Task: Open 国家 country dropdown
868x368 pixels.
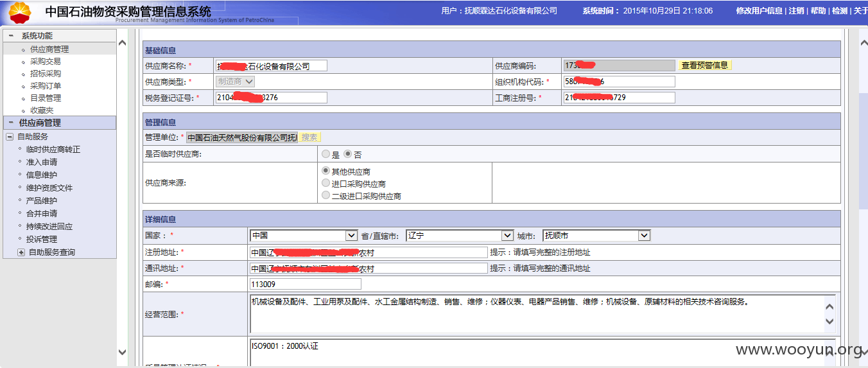Action: tap(304, 236)
